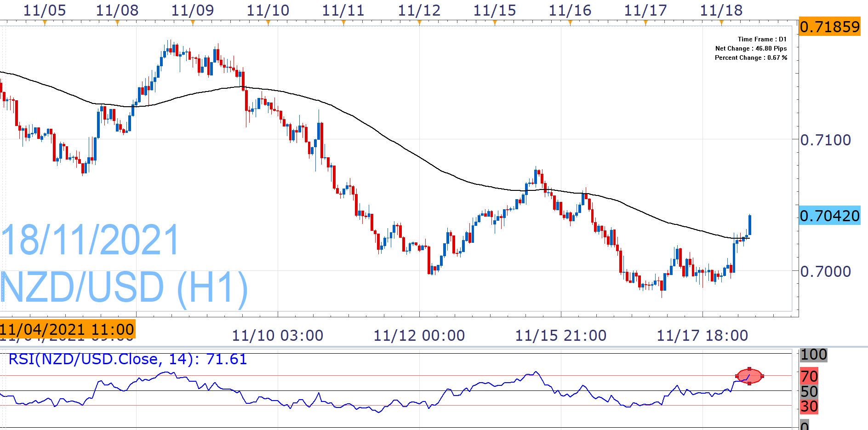
Task: Click the blue 0.70420 current price label
Action: pos(829,216)
